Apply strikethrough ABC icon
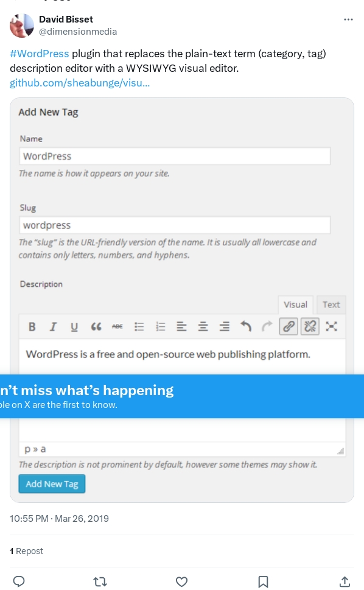This screenshot has height=590, width=364. [x=117, y=326]
